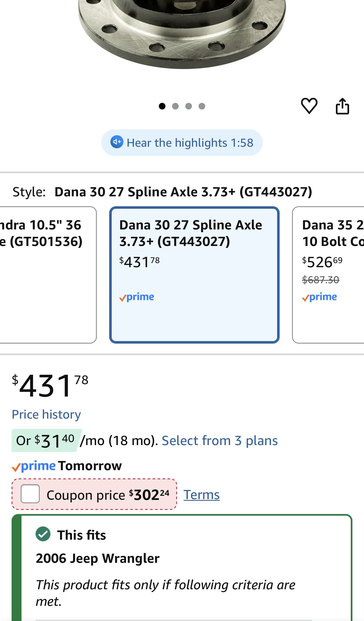Select the first image pagination dot

162,106
